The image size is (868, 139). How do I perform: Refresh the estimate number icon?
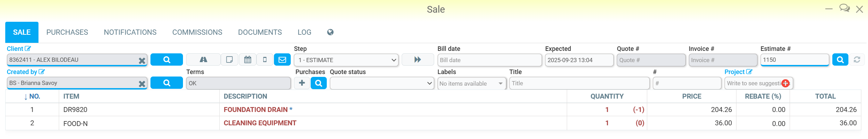pos(857,60)
